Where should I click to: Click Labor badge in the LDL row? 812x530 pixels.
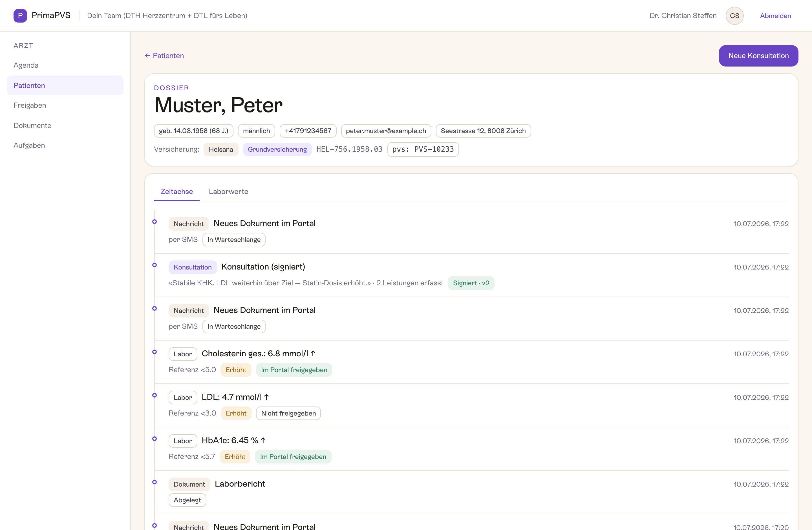(182, 397)
